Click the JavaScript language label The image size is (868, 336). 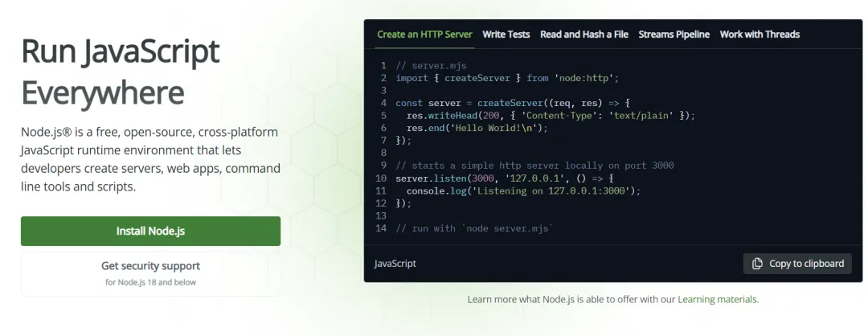(395, 264)
